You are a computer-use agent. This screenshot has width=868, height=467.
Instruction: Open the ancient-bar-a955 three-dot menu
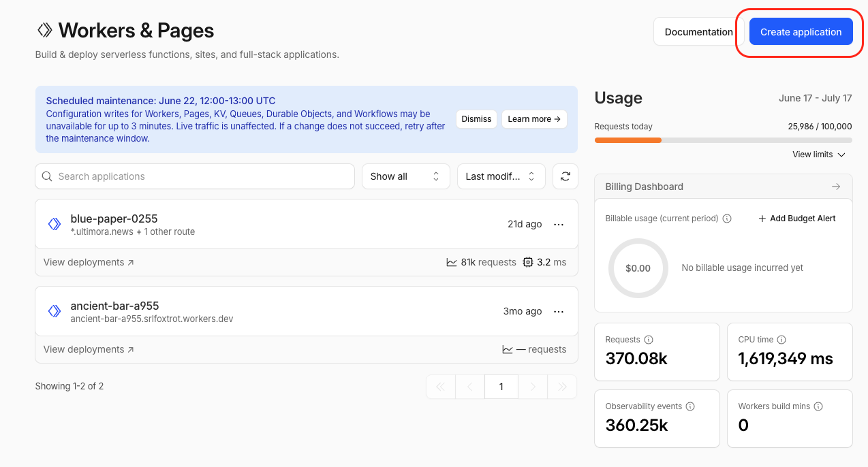click(559, 311)
